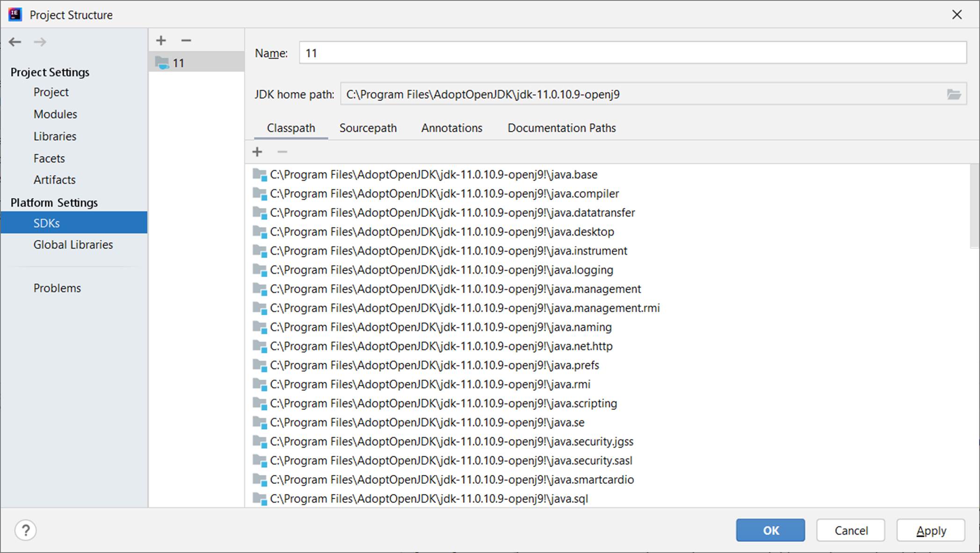
Task: Click the minus icon under the Classpath tab
Action: click(282, 151)
